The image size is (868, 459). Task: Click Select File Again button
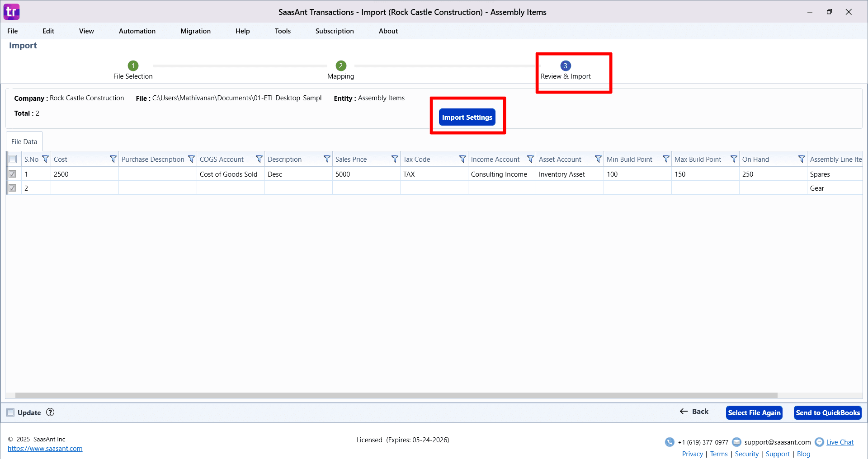[x=754, y=412]
